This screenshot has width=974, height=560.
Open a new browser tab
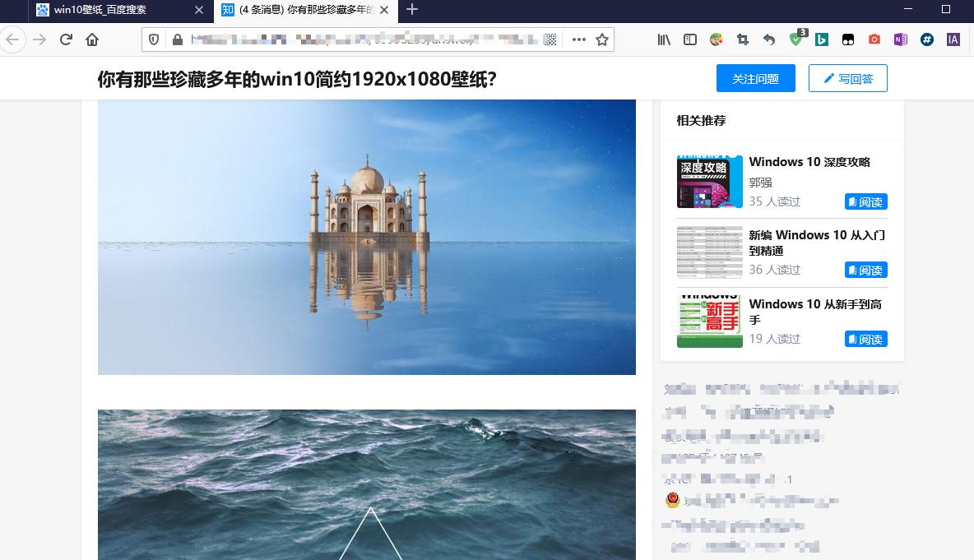411,11
